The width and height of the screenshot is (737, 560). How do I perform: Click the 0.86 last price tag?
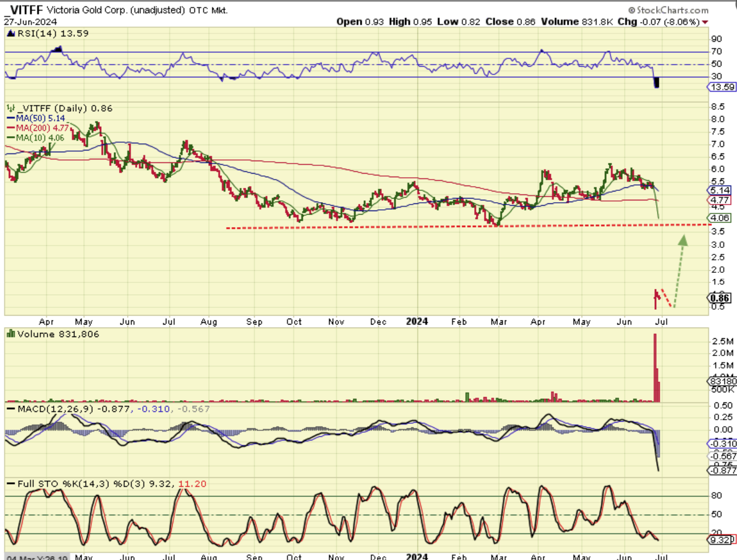[x=721, y=298]
